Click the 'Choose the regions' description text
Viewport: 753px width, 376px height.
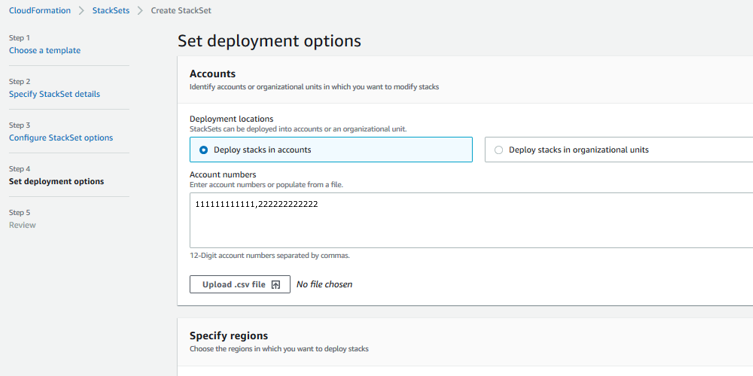pyautogui.click(x=279, y=349)
